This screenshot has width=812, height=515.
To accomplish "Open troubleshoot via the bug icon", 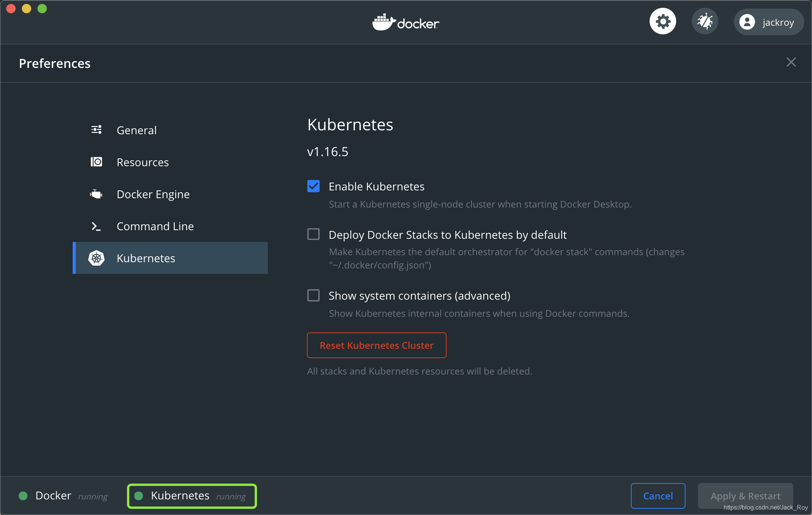I will point(705,21).
